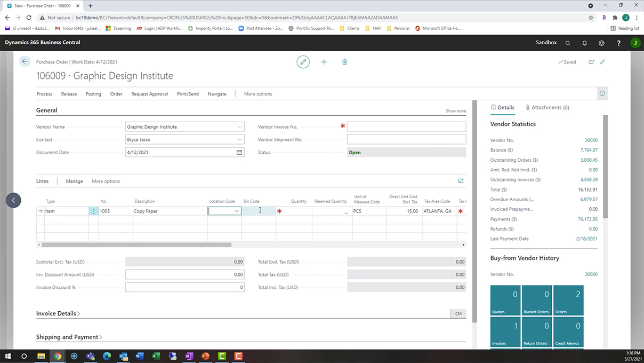Open Microsoft Teams from taskbar
644x363 pixels.
coord(90,356)
